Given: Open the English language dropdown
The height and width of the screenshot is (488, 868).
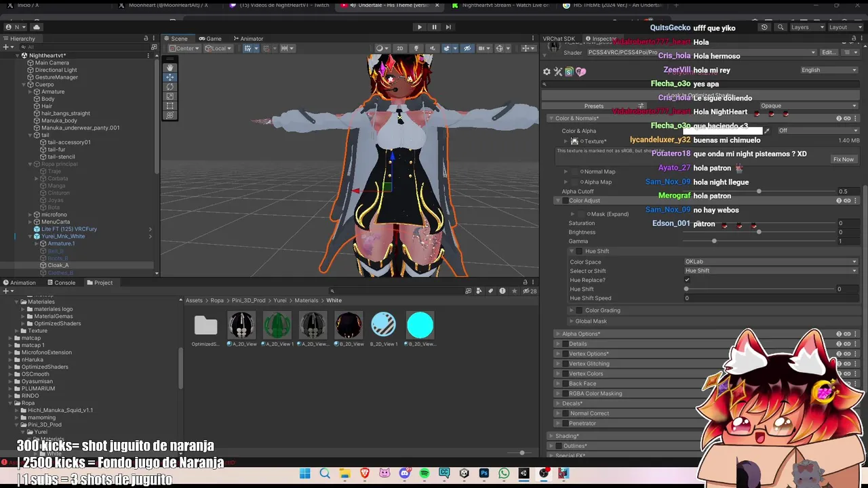Looking at the screenshot, I should 829,70.
